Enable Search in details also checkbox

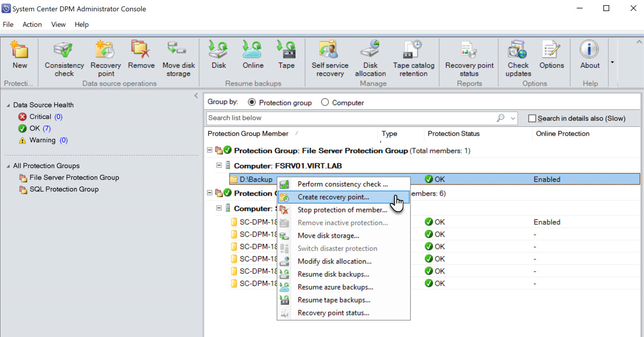point(532,118)
